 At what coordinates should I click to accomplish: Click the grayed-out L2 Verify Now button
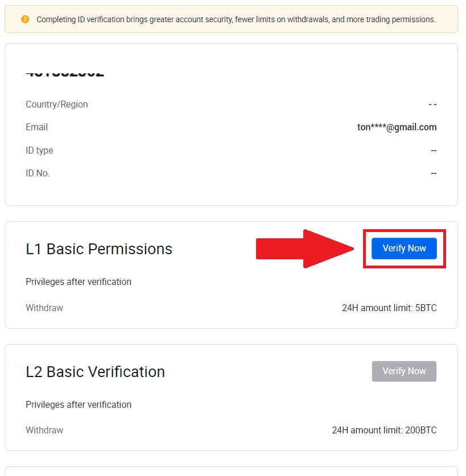click(404, 371)
